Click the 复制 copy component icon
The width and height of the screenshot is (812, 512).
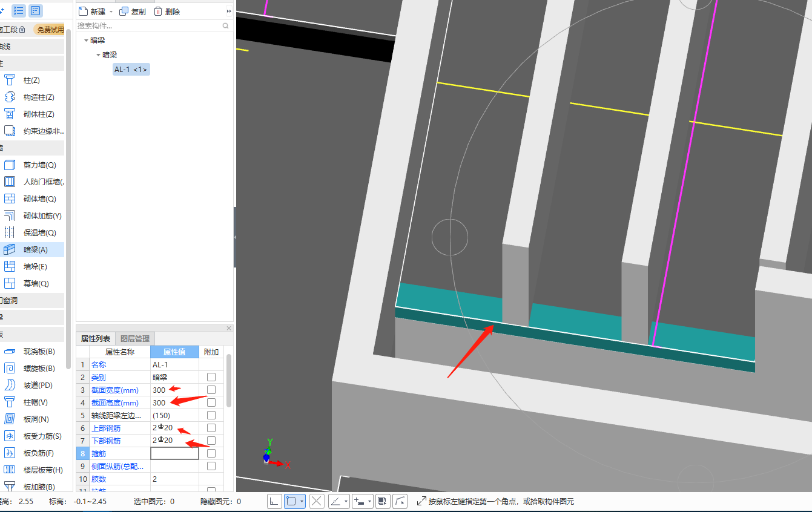124,11
